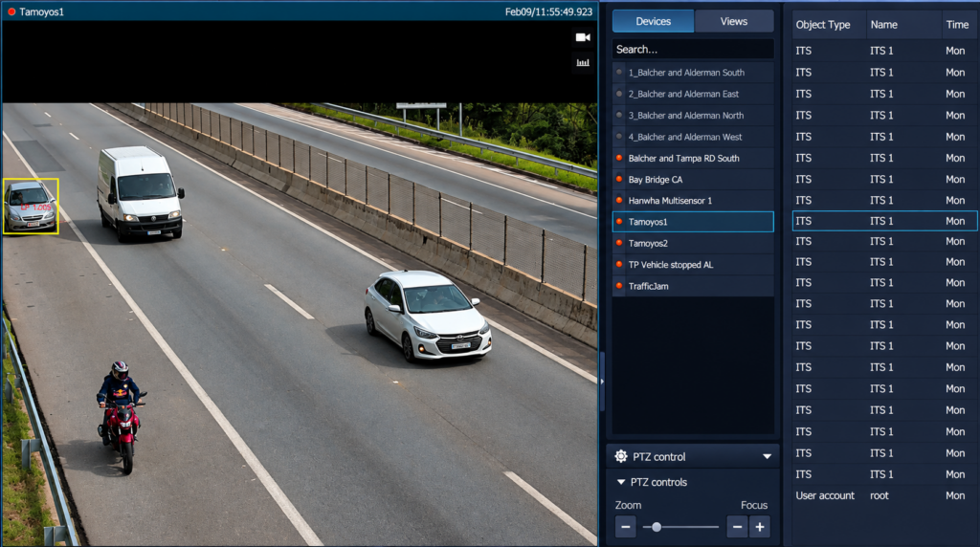The width and height of the screenshot is (980, 547).
Task: Select the User account root event row
Action: pos(884,495)
